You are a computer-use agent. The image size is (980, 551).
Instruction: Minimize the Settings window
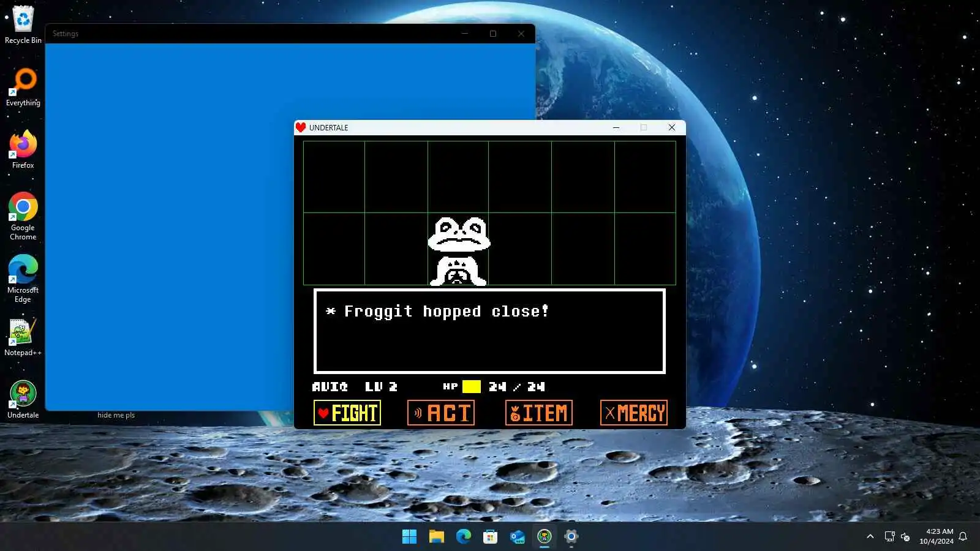click(x=465, y=34)
